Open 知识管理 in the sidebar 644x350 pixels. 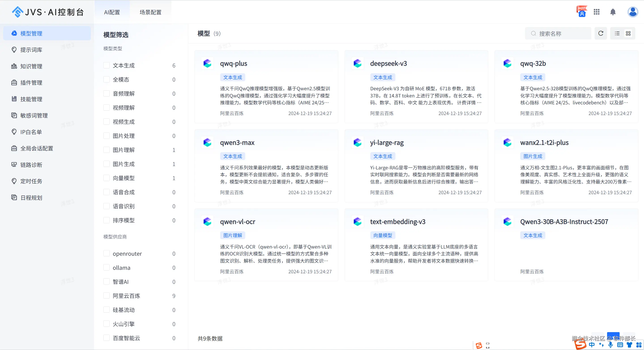pyautogui.click(x=31, y=66)
